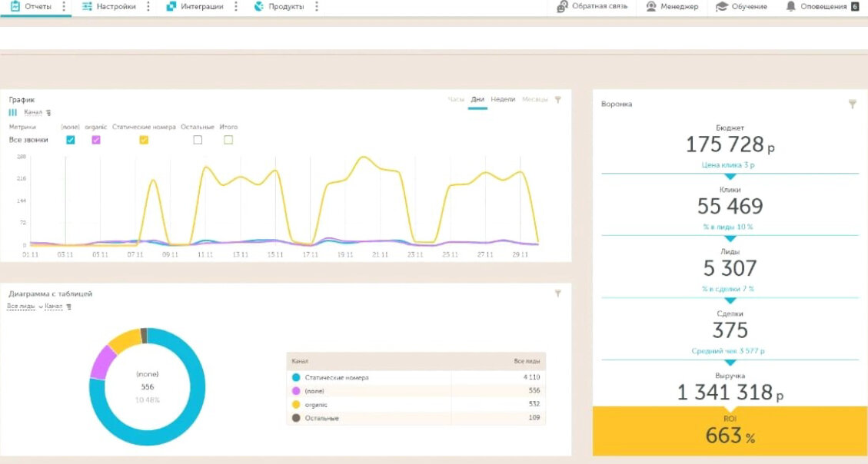Check the Итого series checkbox
Viewport: 868px width, 464px height.
(x=228, y=140)
